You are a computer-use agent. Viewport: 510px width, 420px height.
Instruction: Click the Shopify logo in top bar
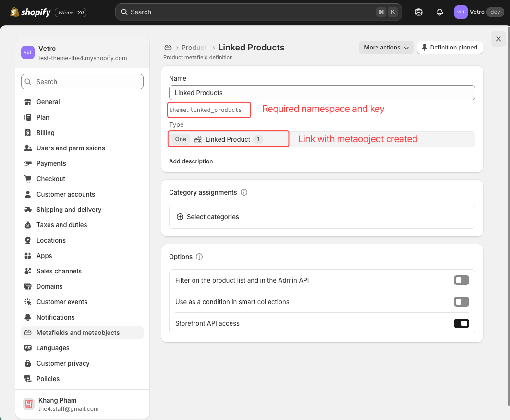(30, 12)
